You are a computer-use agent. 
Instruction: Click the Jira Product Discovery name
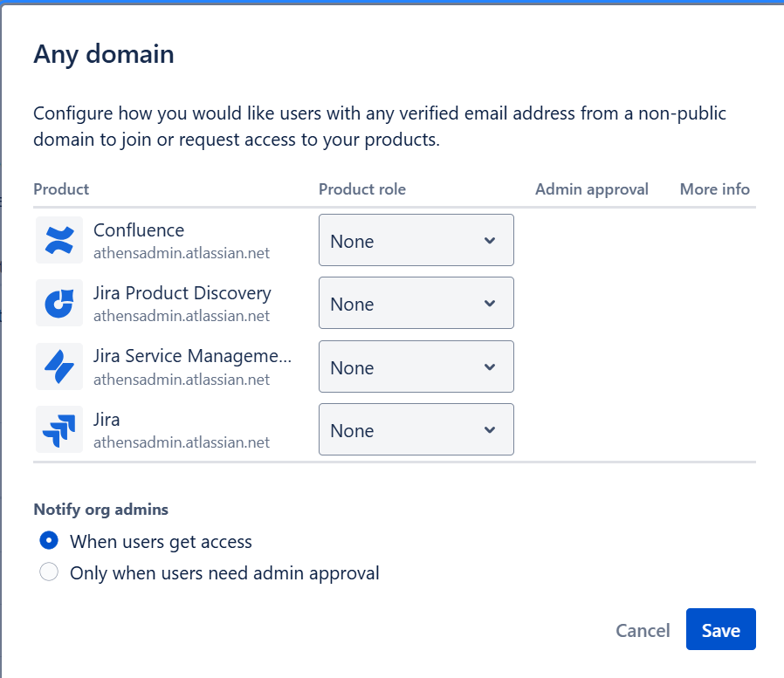point(182,293)
